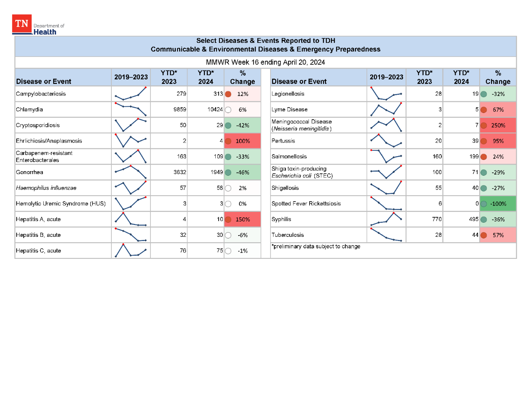Click the -100% change cell for Spotted Fever
The width and height of the screenshot is (532, 408).
(498, 204)
